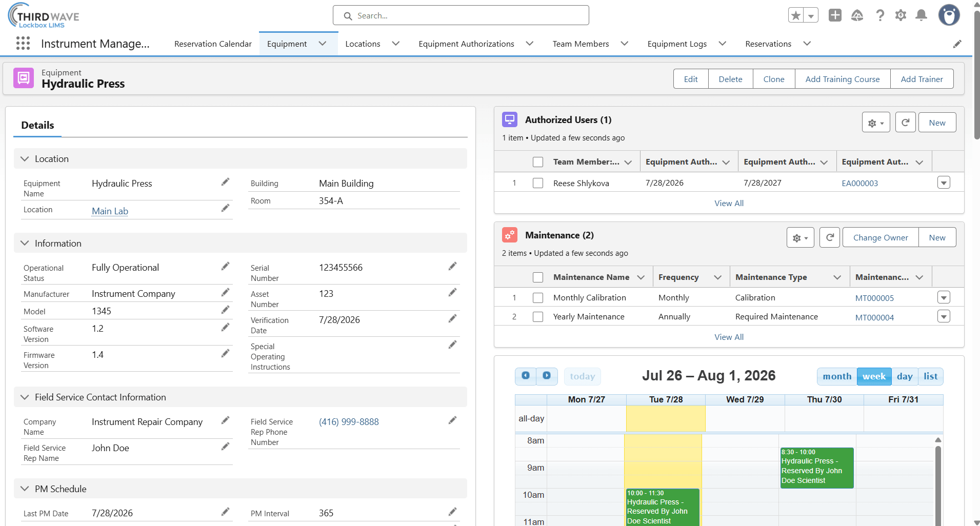Click the notifications bell icon
The width and height of the screenshot is (980, 526).
pyautogui.click(x=921, y=15)
